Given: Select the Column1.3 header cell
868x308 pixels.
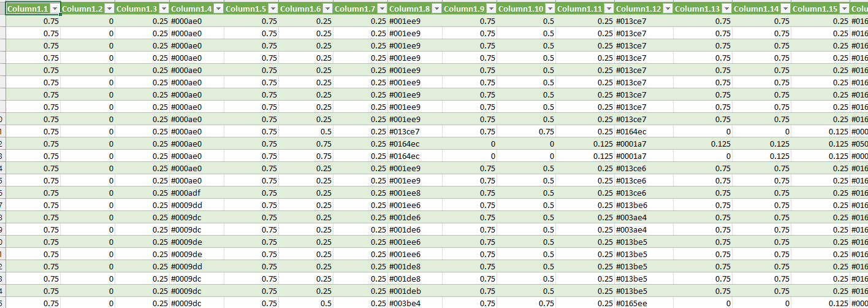Looking at the screenshot, I should click(136, 9).
